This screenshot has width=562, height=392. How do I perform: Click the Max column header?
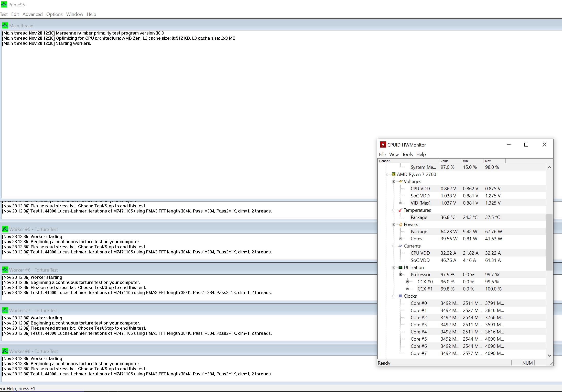[494, 161]
